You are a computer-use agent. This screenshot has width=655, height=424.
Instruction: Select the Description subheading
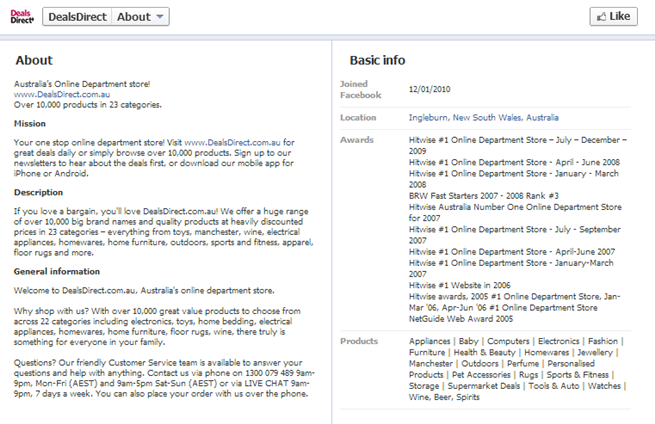click(38, 193)
